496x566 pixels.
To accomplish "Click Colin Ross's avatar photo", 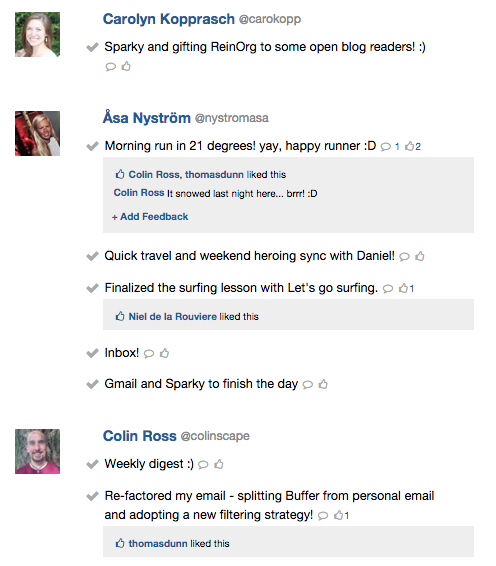I will (x=38, y=451).
